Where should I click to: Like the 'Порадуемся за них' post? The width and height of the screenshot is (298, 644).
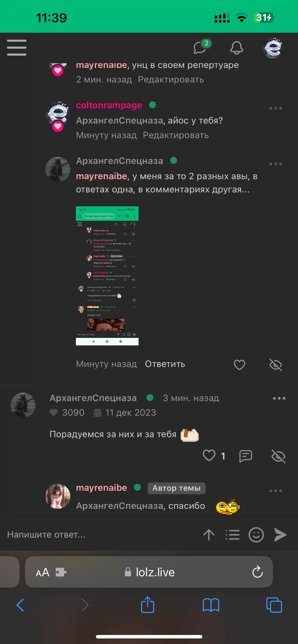pos(209,455)
